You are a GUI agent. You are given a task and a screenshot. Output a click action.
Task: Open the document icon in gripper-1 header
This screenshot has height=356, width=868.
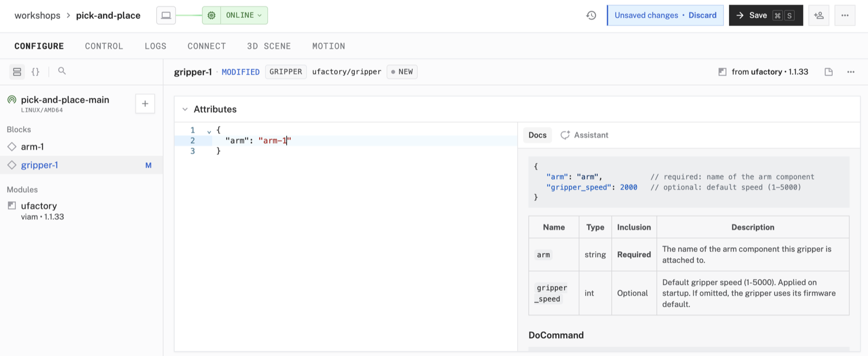tap(828, 72)
